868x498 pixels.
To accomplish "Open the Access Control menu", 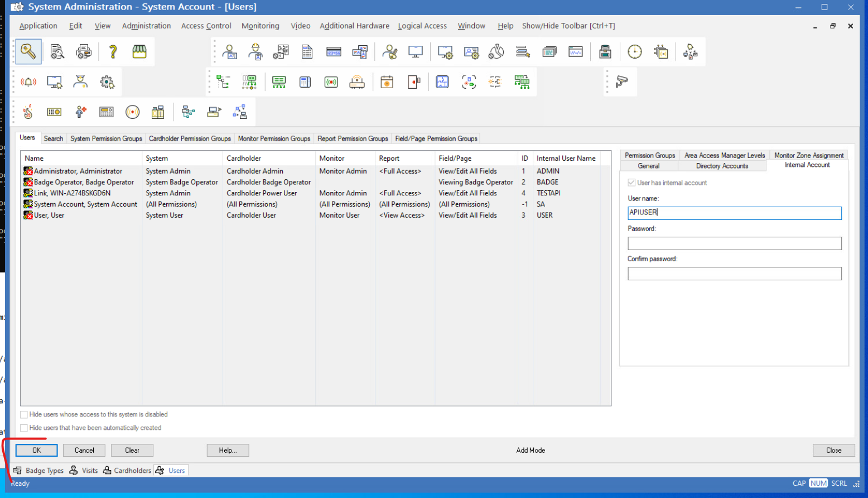I will point(206,26).
